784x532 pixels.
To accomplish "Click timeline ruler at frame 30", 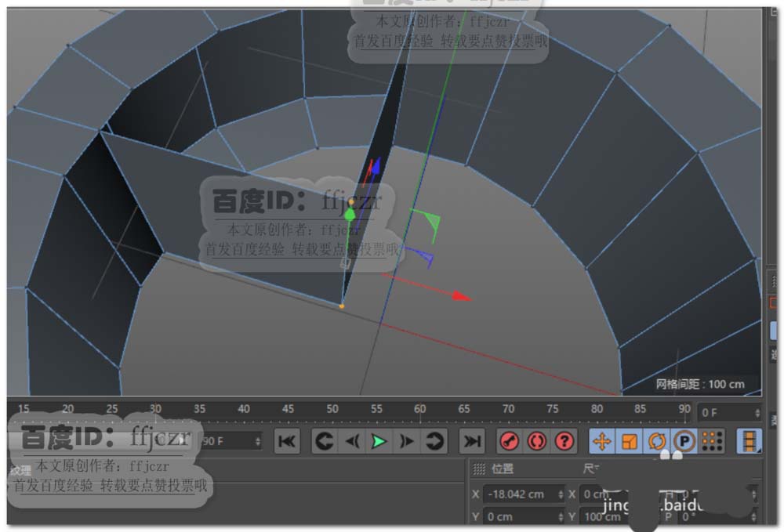I will (x=155, y=409).
